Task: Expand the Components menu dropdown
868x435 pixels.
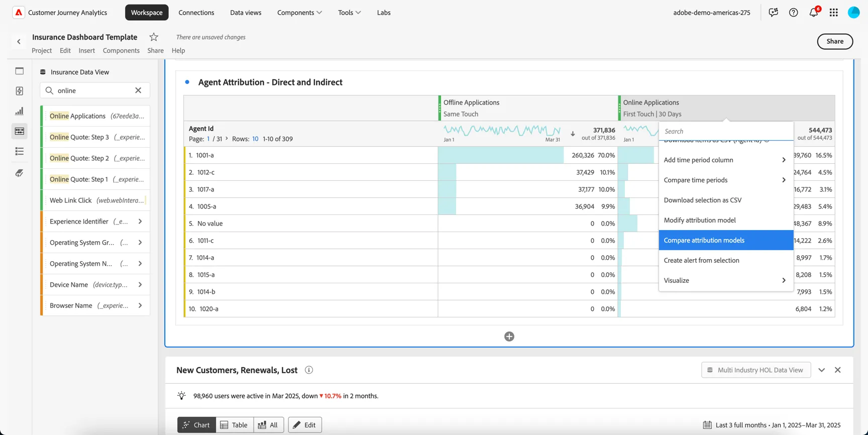Action: 300,13
